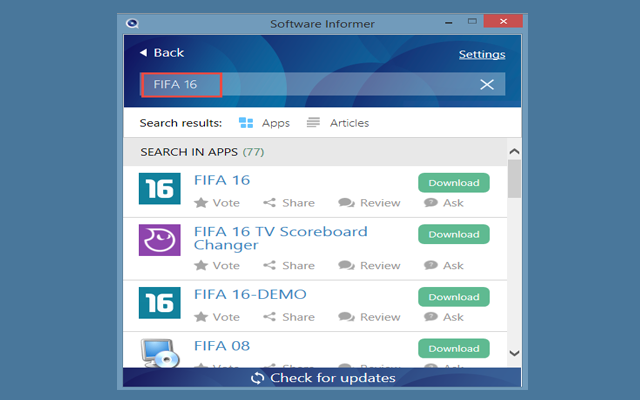Open the Settings link
This screenshot has width=640, height=400.
pyautogui.click(x=482, y=54)
